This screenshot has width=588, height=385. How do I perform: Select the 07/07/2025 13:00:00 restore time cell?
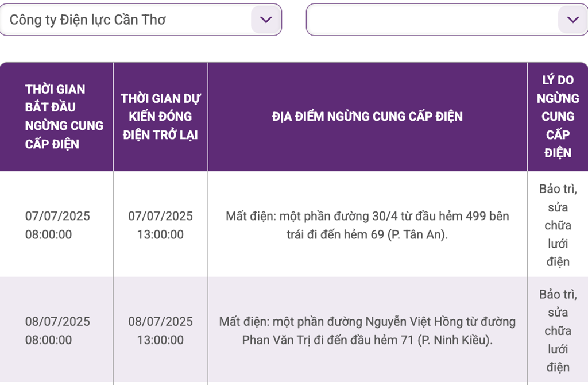(161, 225)
